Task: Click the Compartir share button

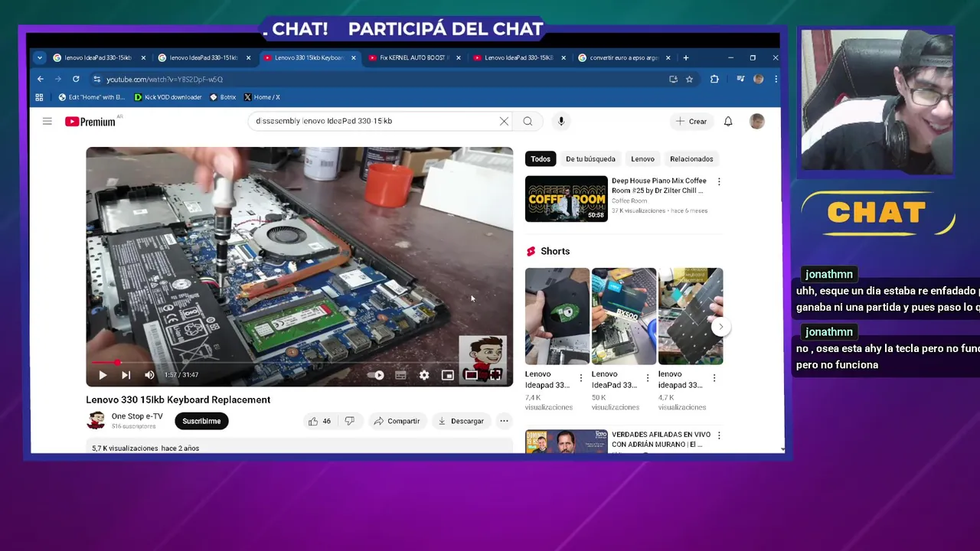Action: (397, 421)
